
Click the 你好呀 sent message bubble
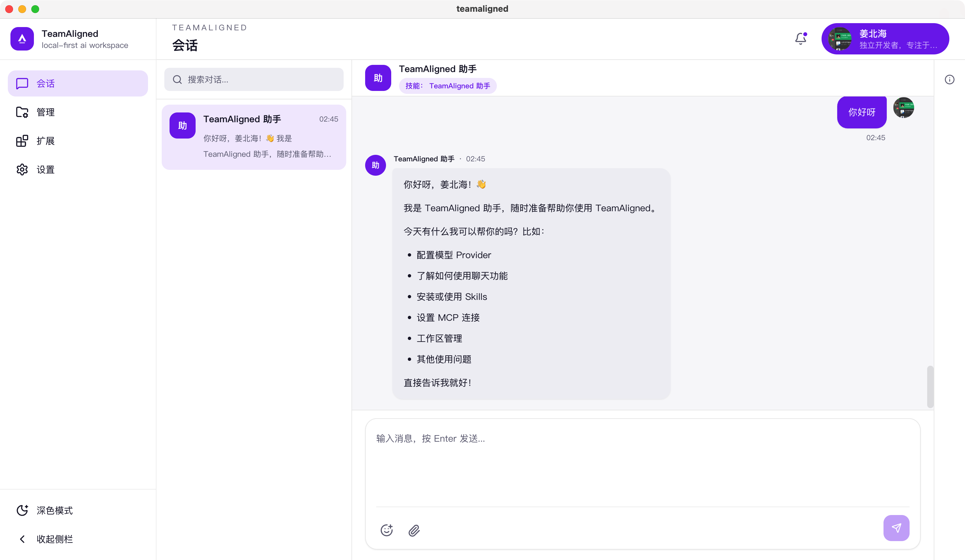862,112
